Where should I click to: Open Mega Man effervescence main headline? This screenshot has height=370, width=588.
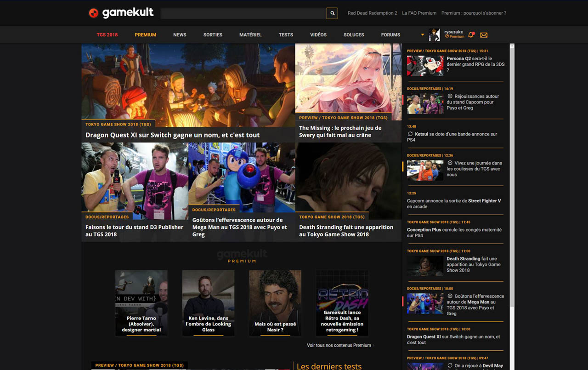[239, 227]
